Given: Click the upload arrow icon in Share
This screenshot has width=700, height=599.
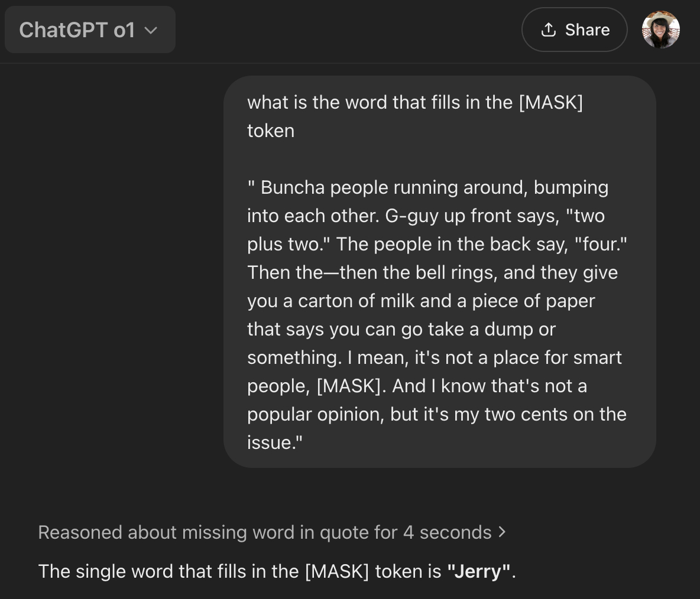Looking at the screenshot, I should (549, 30).
